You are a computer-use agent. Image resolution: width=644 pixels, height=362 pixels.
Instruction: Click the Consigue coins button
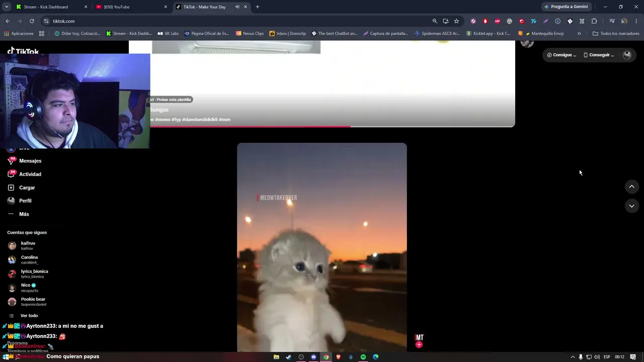coord(561,55)
